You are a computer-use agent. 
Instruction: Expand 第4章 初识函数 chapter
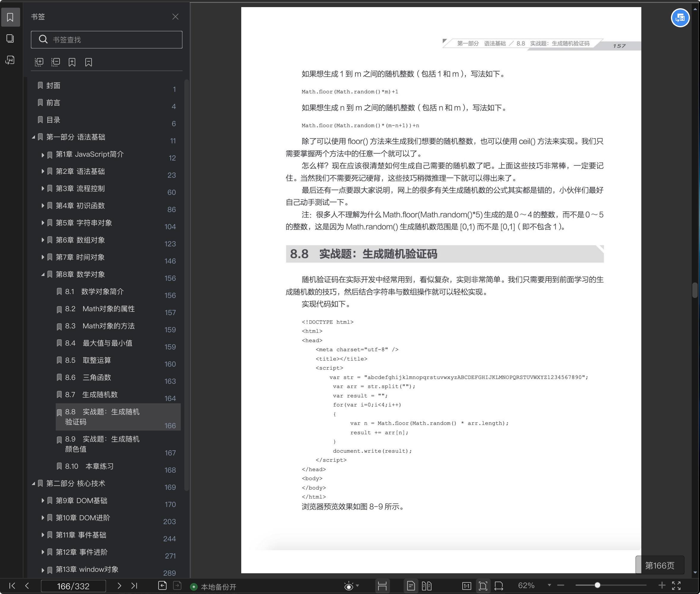pyautogui.click(x=43, y=206)
